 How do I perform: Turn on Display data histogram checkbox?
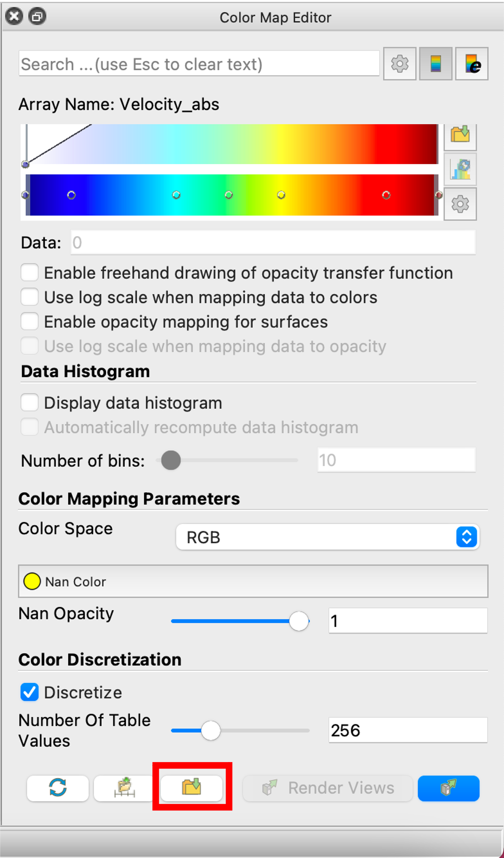pos(30,403)
